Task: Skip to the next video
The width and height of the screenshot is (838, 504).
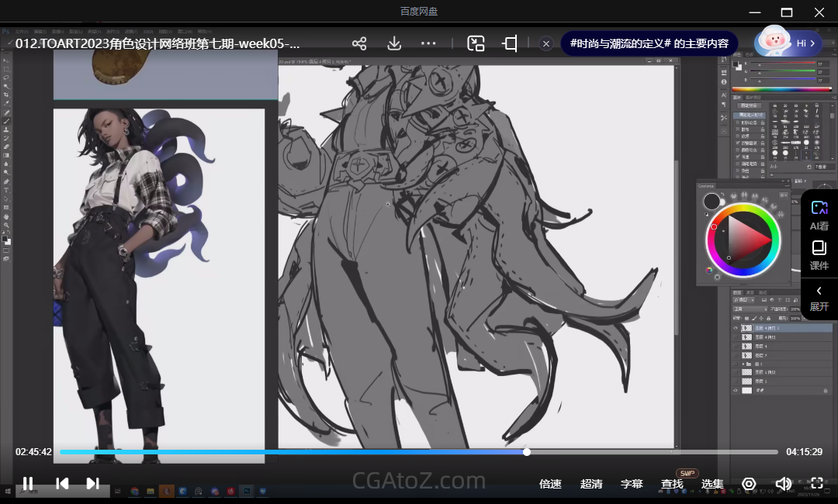Action: 92,484
